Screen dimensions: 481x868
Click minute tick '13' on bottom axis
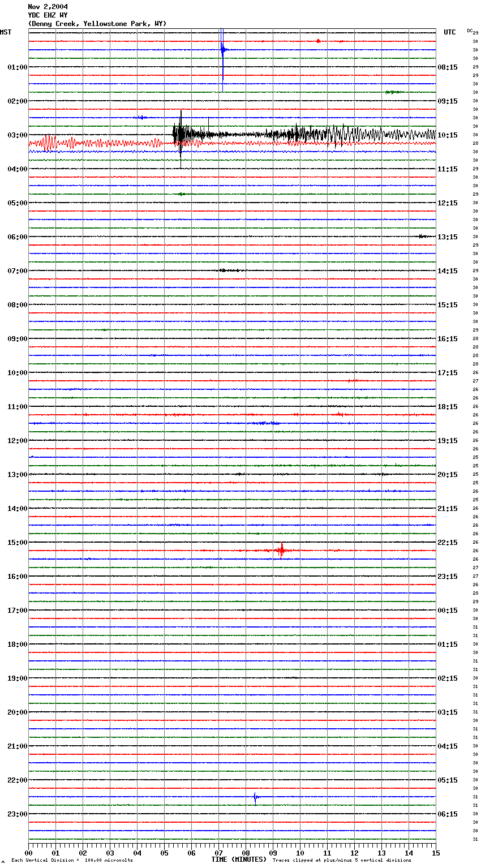[381, 853]
